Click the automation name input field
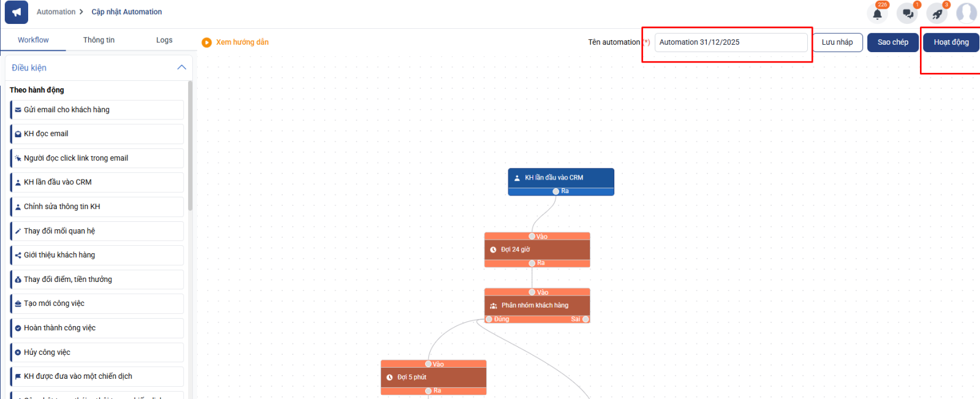This screenshot has width=980, height=399. 731,42
